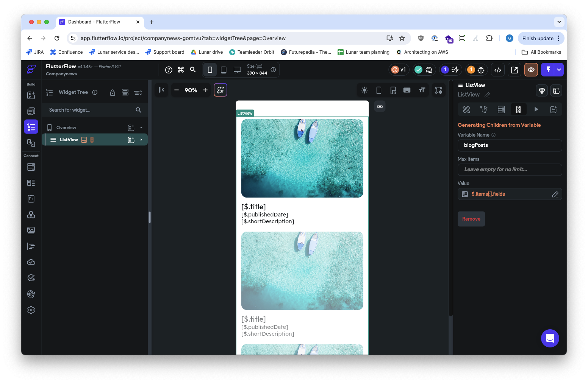
Task: Toggle preview mode with the eye button
Action: (531, 70)
